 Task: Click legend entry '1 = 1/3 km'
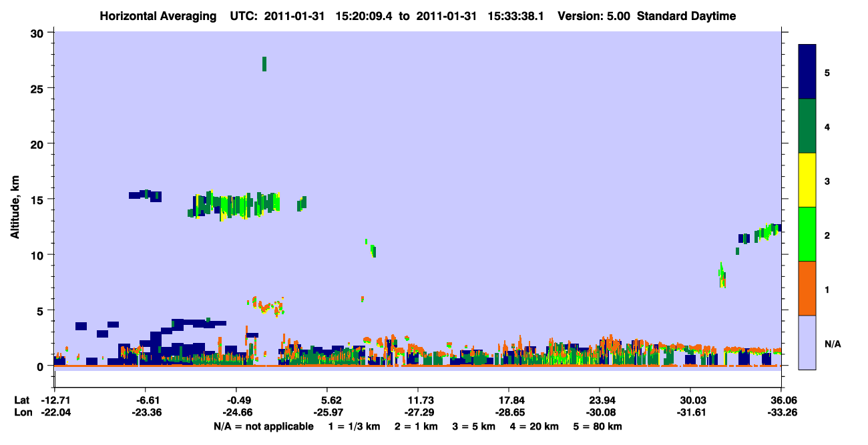[354, 426]
